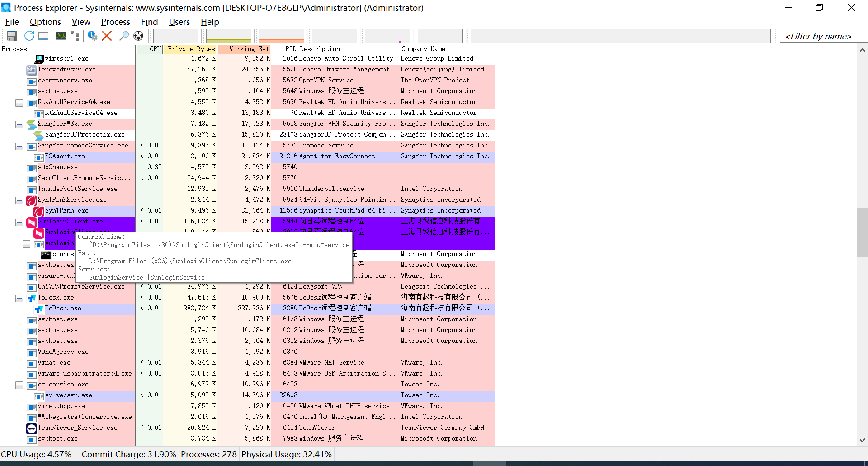868x466 pixels.
Task: Collapse the SangforPromoteService.exe tree node
Action: (19, 146)
